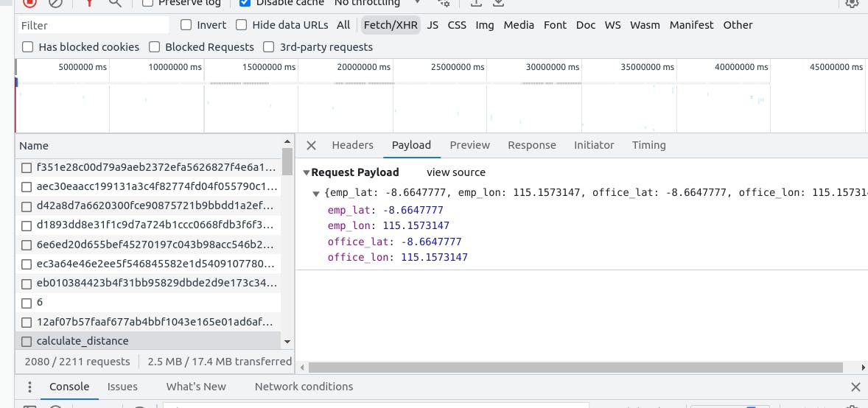The image size is (868, 408).
Task: Enable Invert filter checkbox
Action: [x=186, y=25]
